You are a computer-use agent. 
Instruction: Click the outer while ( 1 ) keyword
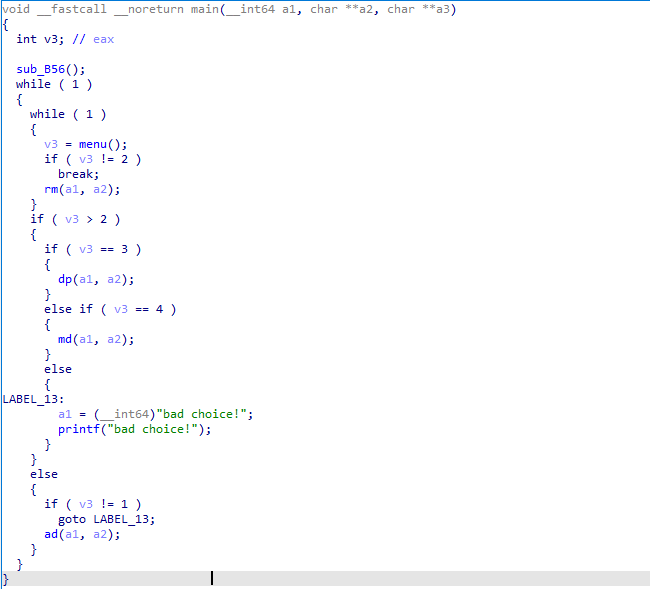[x=54, y=84]
